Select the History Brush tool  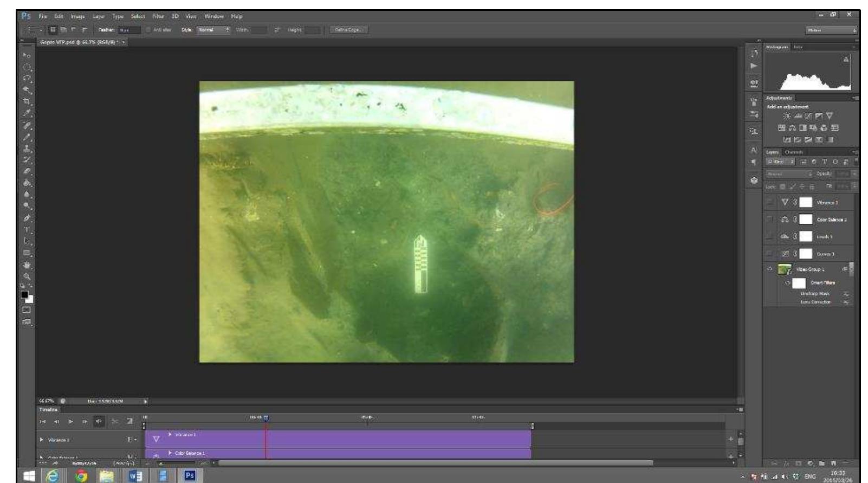pos(27,159)
